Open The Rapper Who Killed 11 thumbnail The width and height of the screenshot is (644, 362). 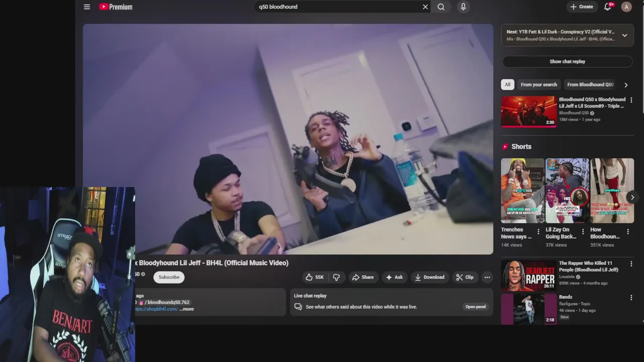[x=528, y=275]
